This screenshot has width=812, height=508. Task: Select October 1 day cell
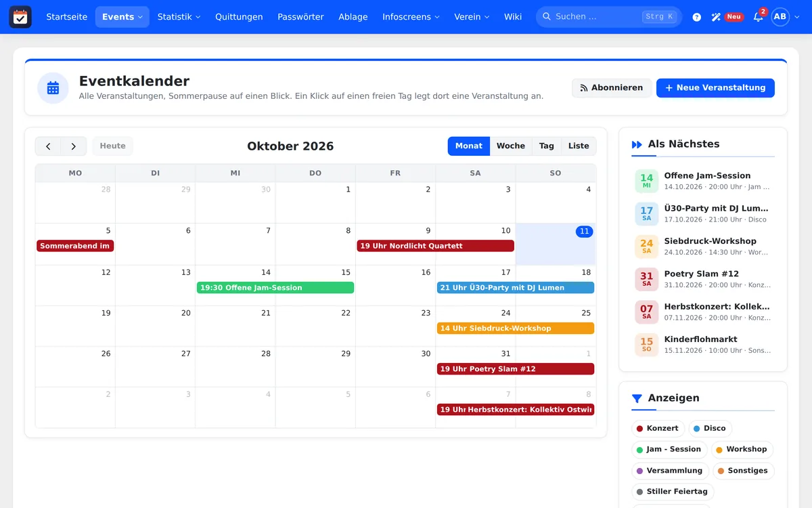(x=315, y=203)
